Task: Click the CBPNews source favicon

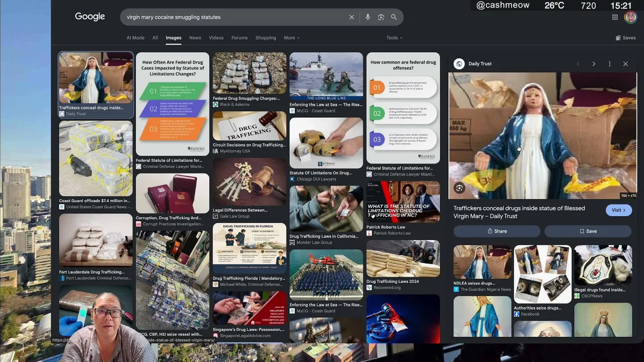Action: pyautogui.click(x=577, y=296)
